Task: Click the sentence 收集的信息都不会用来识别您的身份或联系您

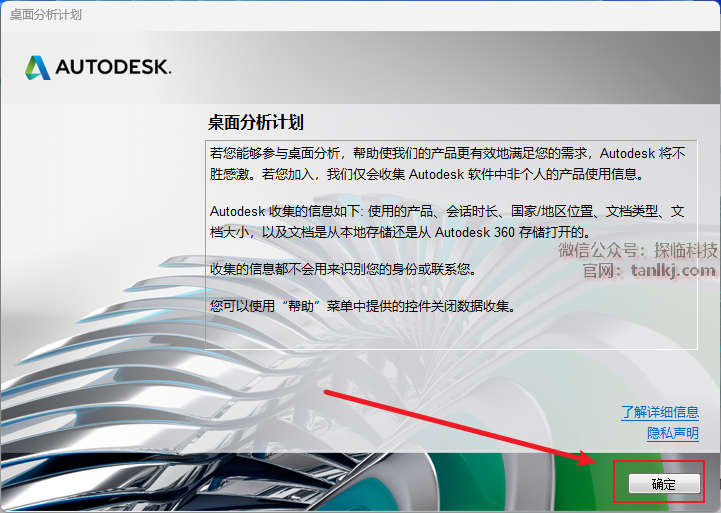Action: point(343,269)
